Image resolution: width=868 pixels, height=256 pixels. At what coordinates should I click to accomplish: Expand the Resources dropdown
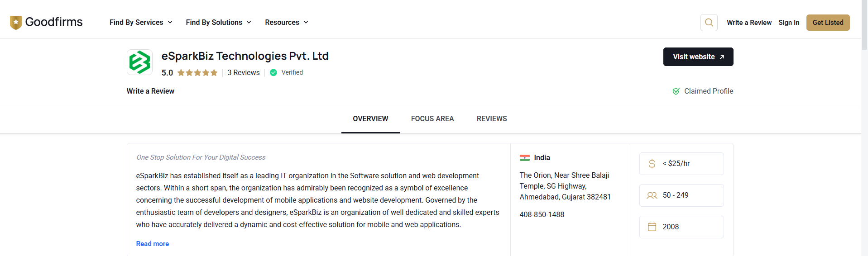coord(287,23)
